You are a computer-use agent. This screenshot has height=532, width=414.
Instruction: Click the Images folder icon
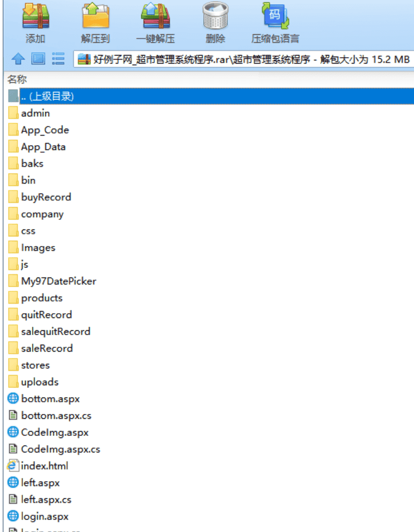(13, 248)
